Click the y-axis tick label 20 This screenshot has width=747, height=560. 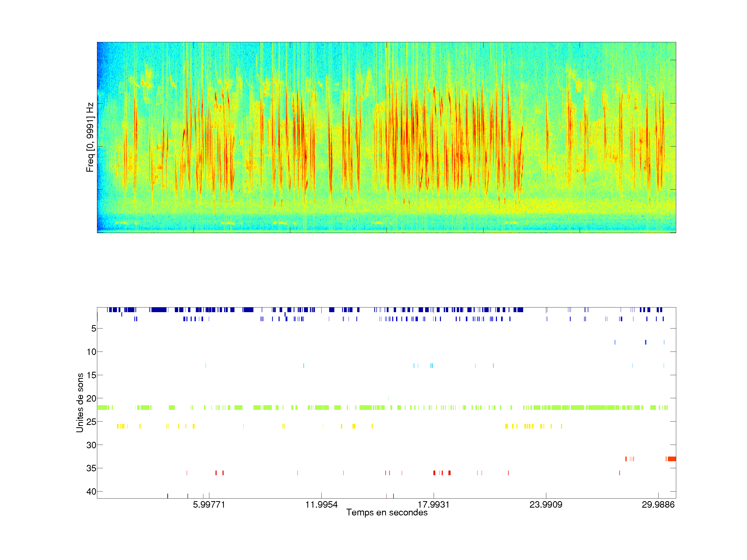tap(91, 398)
